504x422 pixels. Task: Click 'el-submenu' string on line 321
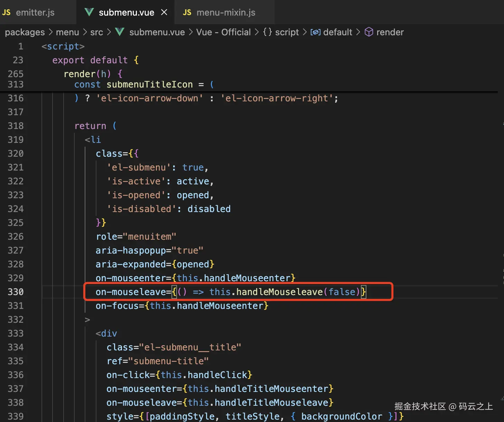click(x=139, y=167)
